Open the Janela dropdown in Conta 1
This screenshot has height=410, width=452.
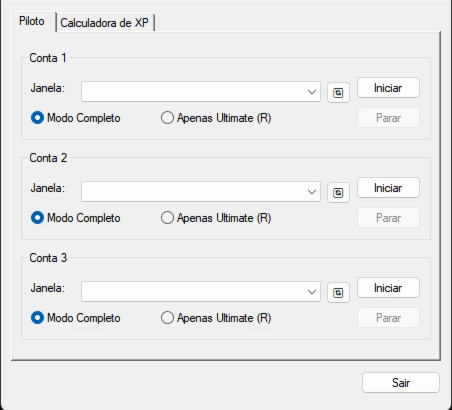tap(201, 91)
